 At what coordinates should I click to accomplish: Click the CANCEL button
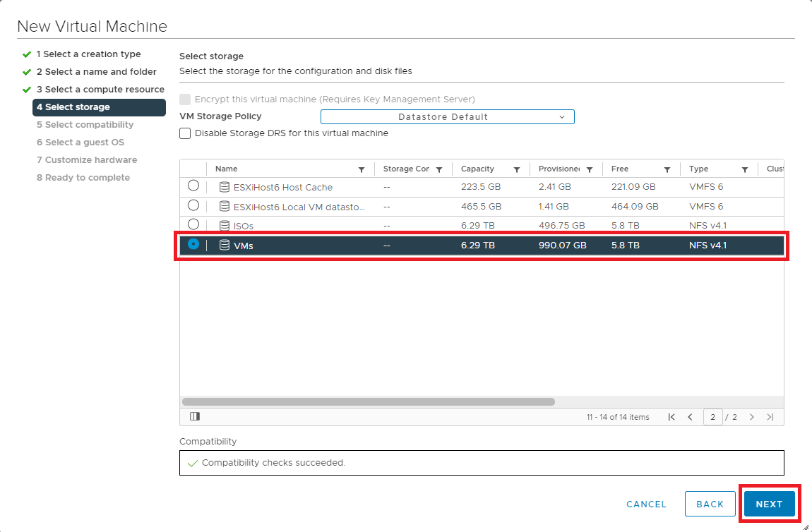646,504
